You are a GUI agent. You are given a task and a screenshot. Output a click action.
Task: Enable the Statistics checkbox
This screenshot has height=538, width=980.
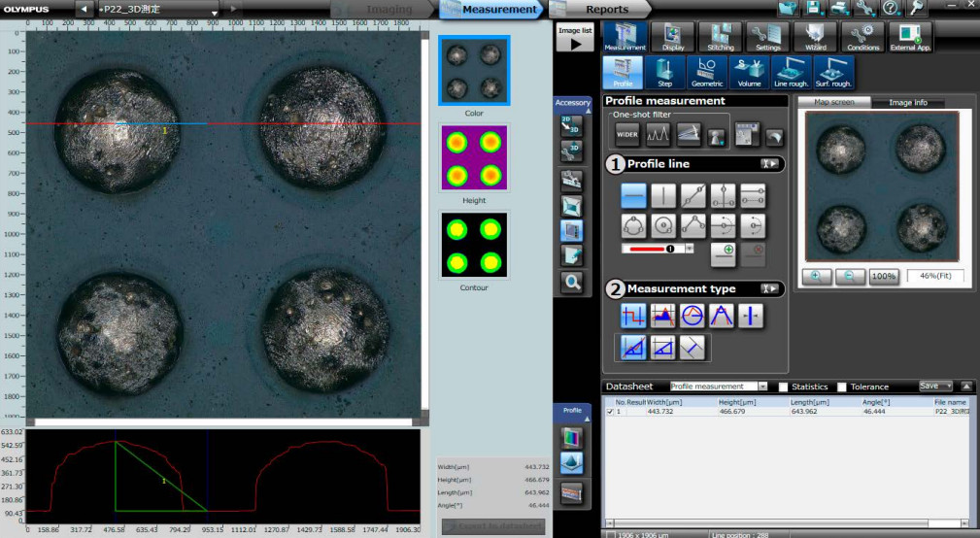point(783,387)
